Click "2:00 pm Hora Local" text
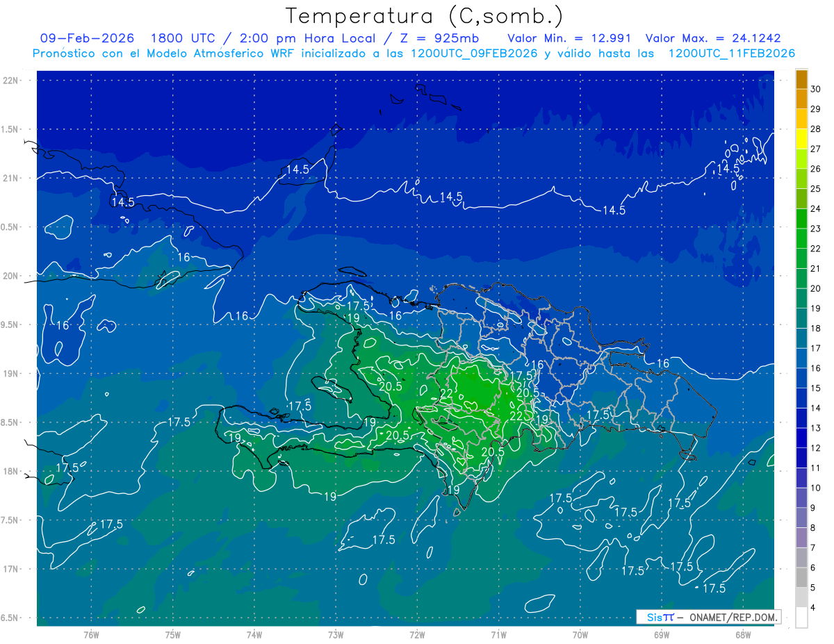 click(309, 38)
